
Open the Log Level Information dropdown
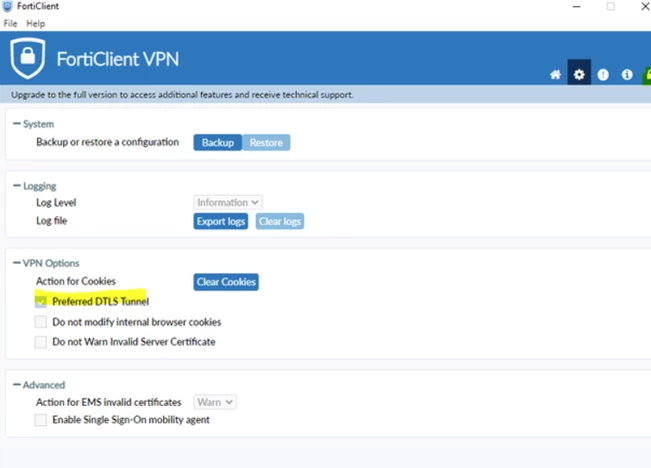(x=228, y=203)
